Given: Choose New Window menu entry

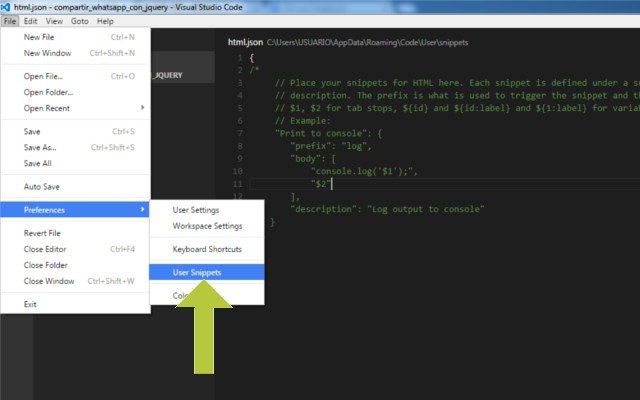Looking at the screenshot, I should point(76,53).
